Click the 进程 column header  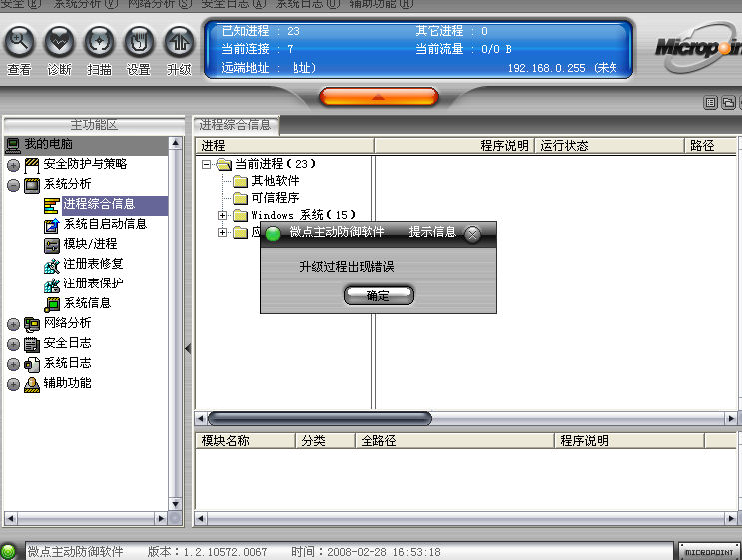285,146
